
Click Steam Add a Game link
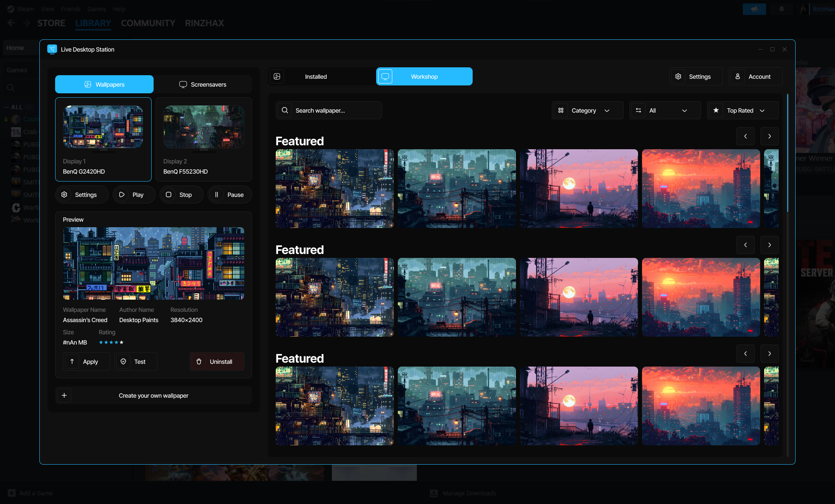pos(31,493)
